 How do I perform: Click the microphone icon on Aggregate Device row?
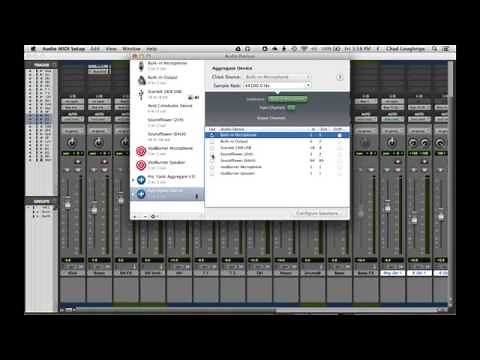196,196
